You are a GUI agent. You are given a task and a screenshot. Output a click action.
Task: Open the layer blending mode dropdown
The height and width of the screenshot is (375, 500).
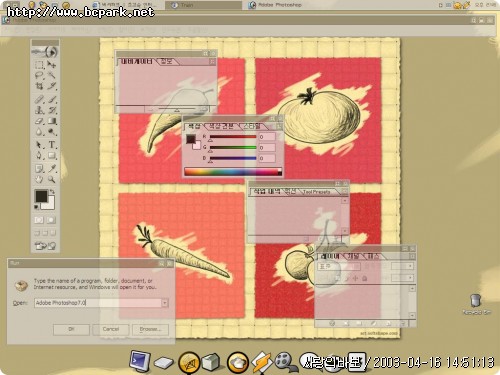[339, 266]
